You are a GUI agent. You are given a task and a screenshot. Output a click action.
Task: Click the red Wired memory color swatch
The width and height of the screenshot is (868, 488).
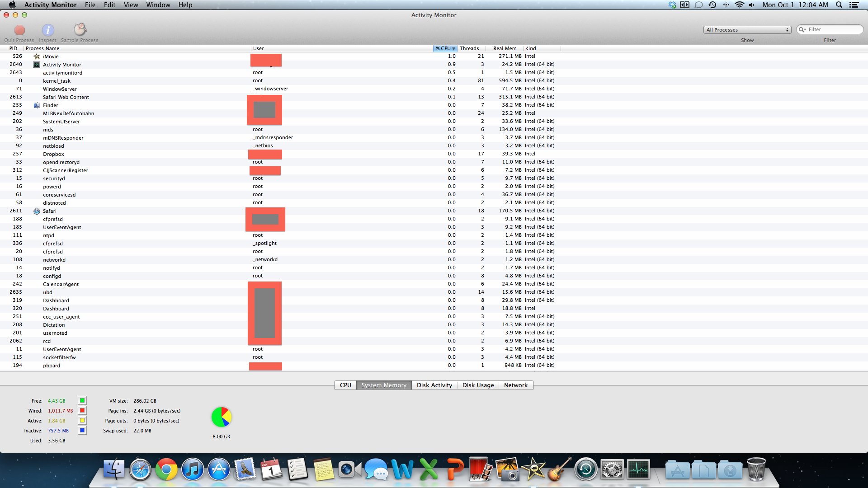pos(82,411)
